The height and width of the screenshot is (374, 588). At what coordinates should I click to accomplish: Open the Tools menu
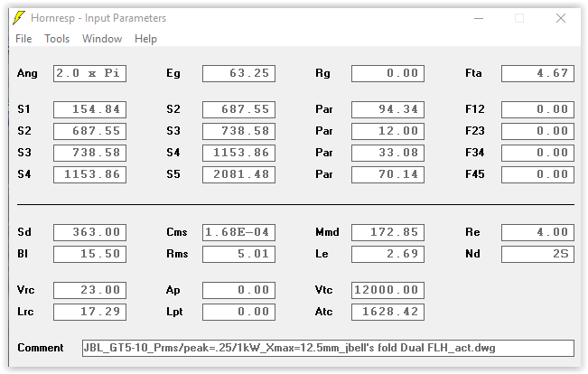[57, 39]
